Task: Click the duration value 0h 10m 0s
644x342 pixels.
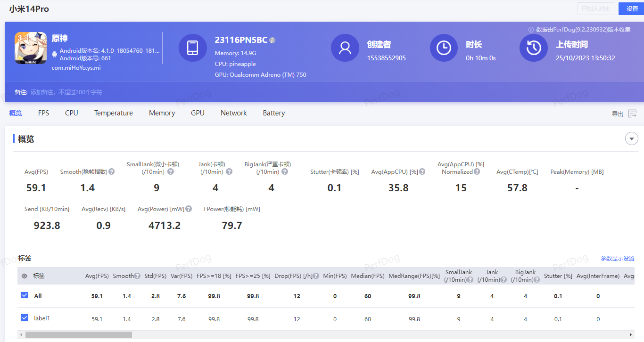Action: (x=481, y=58)
